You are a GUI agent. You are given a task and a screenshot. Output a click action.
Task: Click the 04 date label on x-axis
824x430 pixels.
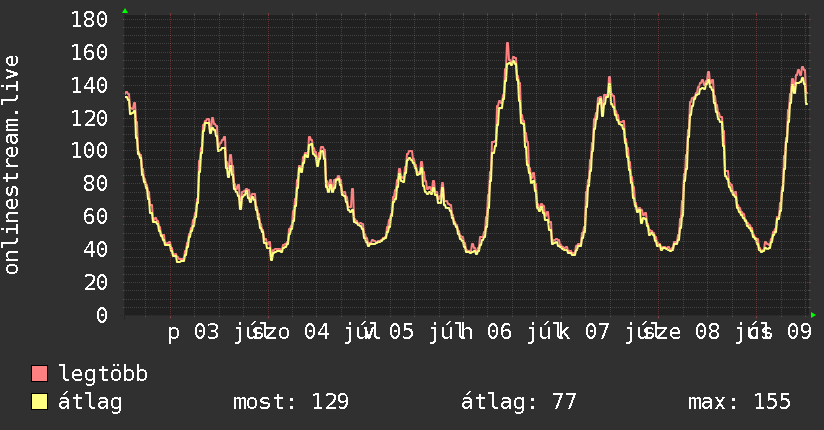coord(317,332)
